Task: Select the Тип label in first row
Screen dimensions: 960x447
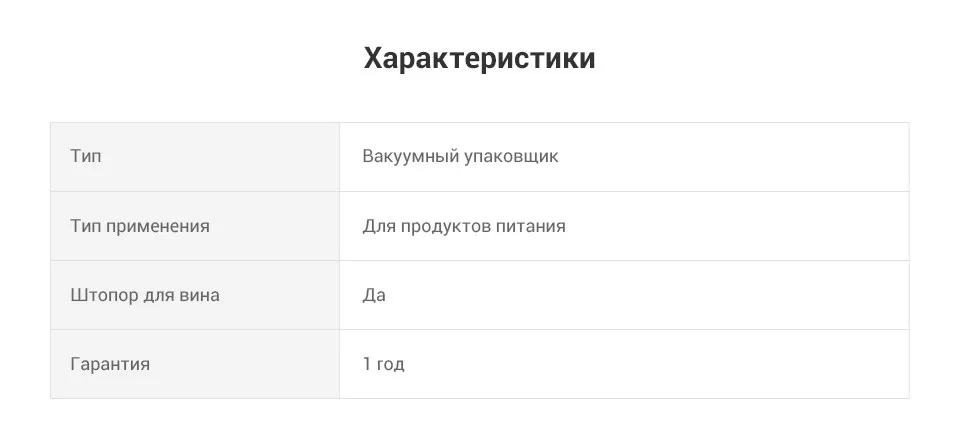Action: [86, 156]
